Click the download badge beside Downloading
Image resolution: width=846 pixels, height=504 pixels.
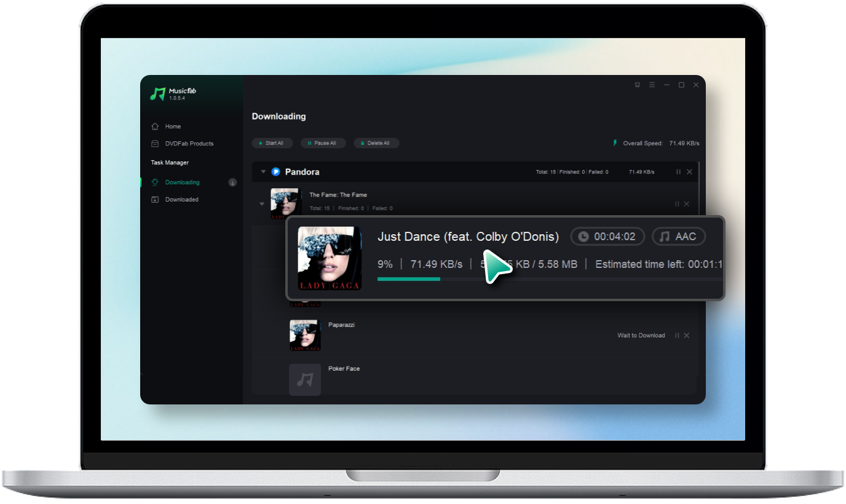coord(232,183)
